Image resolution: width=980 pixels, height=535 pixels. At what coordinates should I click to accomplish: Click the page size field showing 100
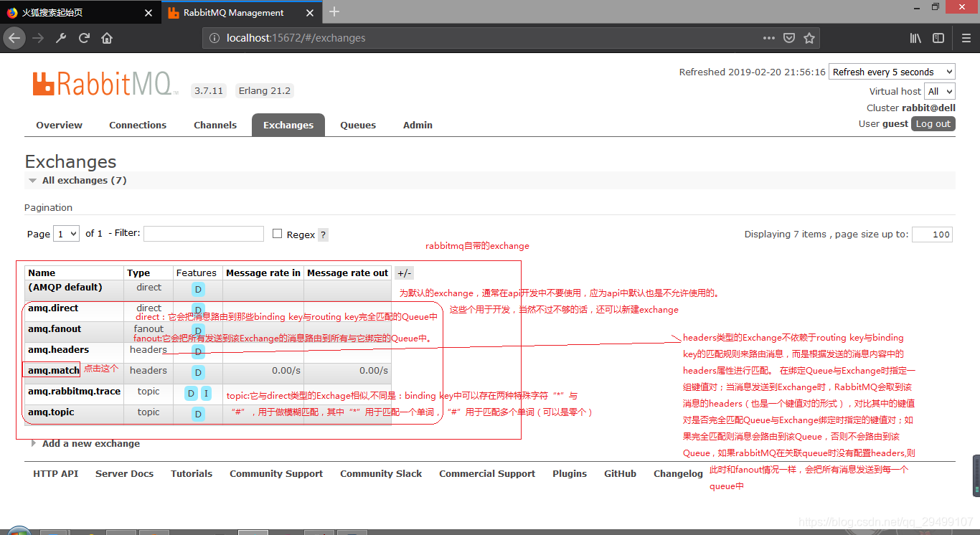[932, 234]
